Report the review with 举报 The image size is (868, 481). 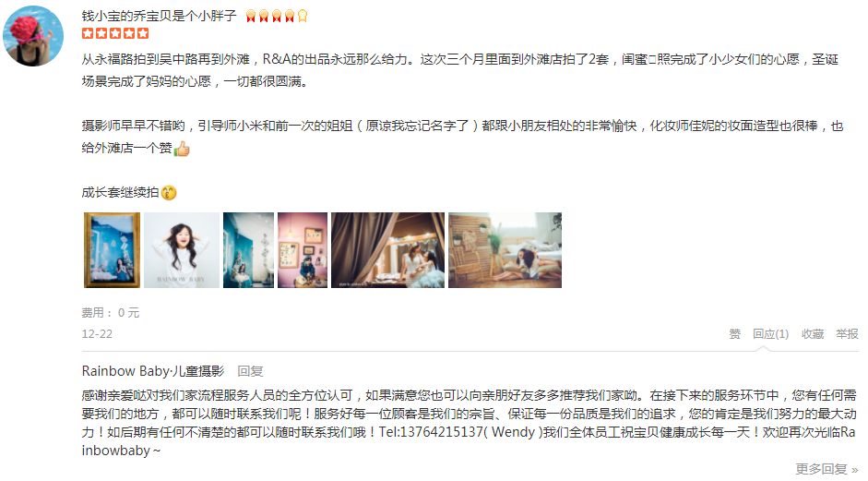tap(847, 333)
